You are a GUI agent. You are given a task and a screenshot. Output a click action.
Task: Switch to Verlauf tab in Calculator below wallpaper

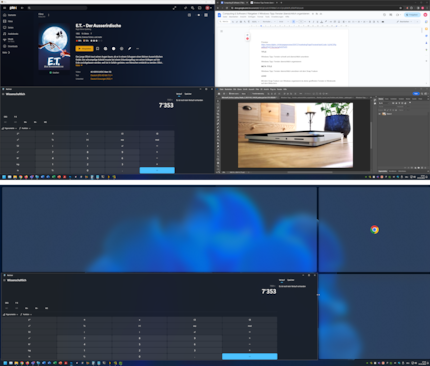[x=282, y=280]
